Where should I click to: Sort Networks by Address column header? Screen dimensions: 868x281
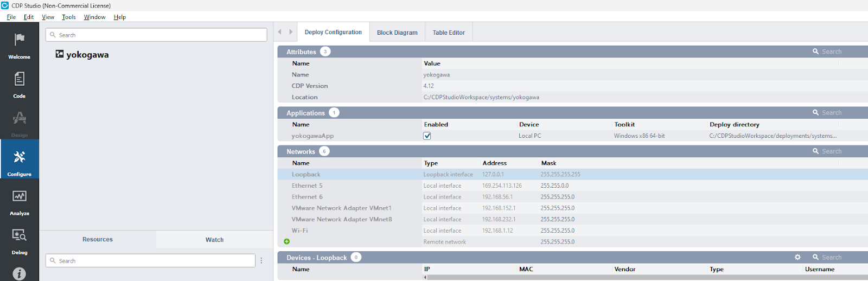pos(495,163)
